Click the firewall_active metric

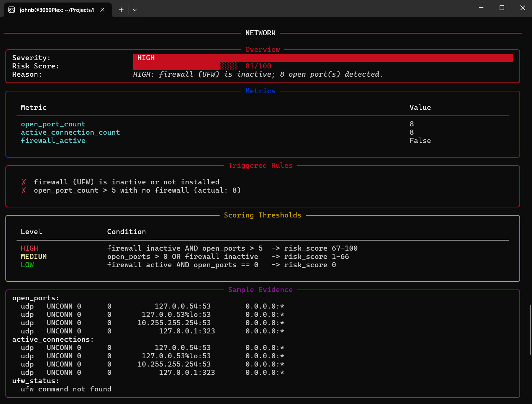tap(53, 141)
